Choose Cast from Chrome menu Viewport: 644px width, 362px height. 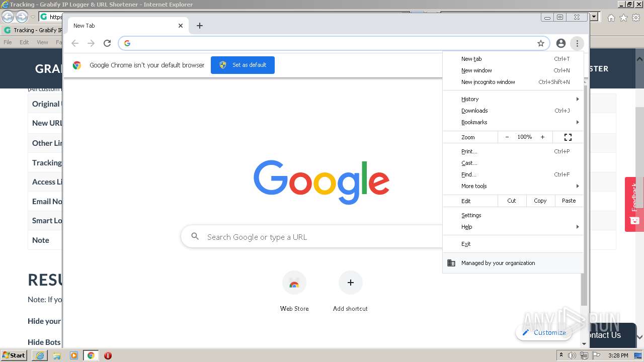tap(513, 163)
